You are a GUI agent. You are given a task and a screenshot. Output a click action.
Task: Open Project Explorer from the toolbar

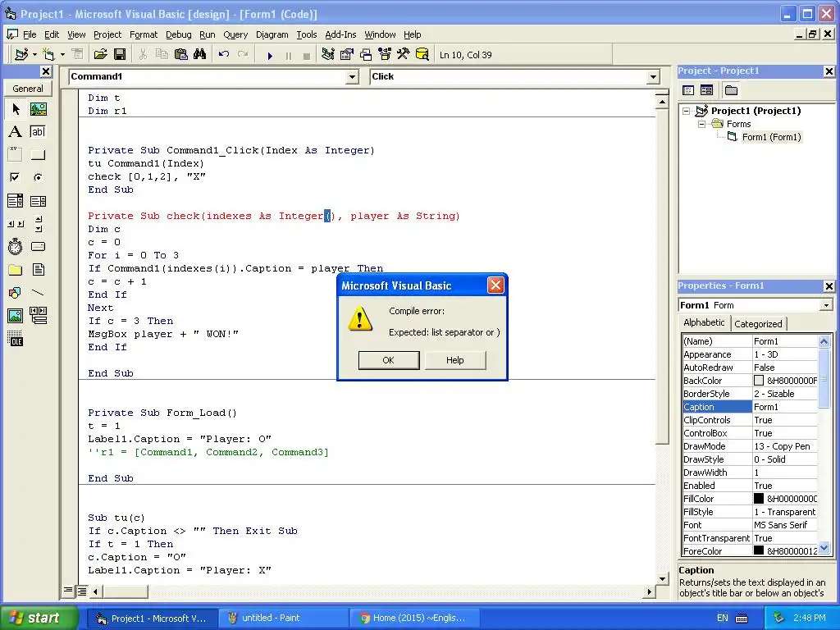click(x=328, y=55)
